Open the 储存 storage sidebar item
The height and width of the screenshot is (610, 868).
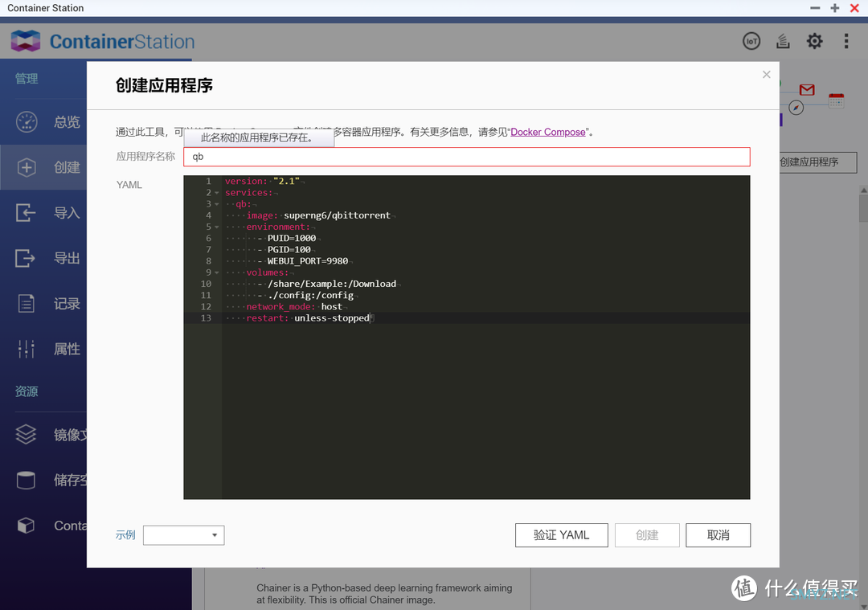(x=43, y=480)
